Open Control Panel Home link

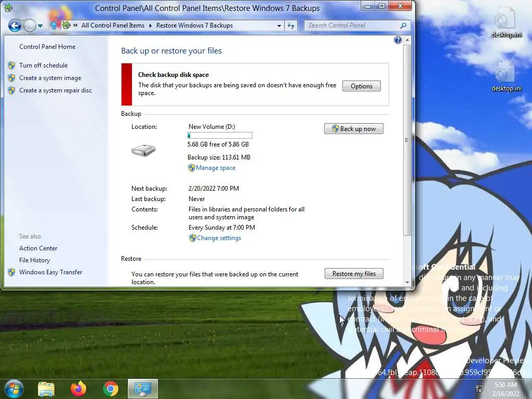tap(47, 47)
